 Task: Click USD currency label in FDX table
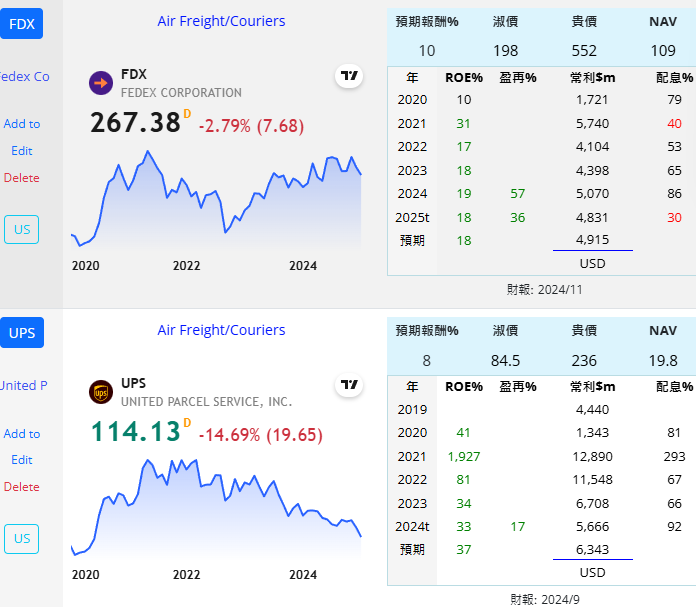[x=593, y=264]
